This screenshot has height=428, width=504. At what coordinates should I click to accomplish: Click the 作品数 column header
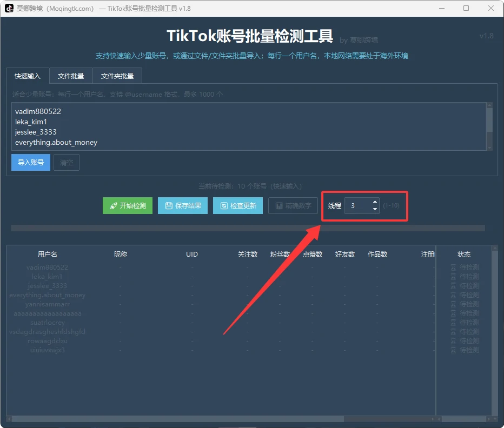[x=377, y=254]
